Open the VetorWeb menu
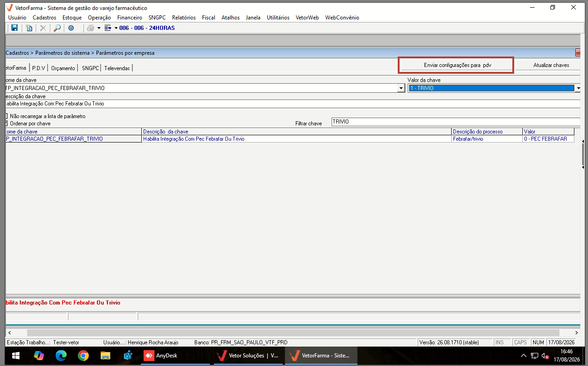Image resolution: width=588 pixels, height=366 pixels. point(307,18)
